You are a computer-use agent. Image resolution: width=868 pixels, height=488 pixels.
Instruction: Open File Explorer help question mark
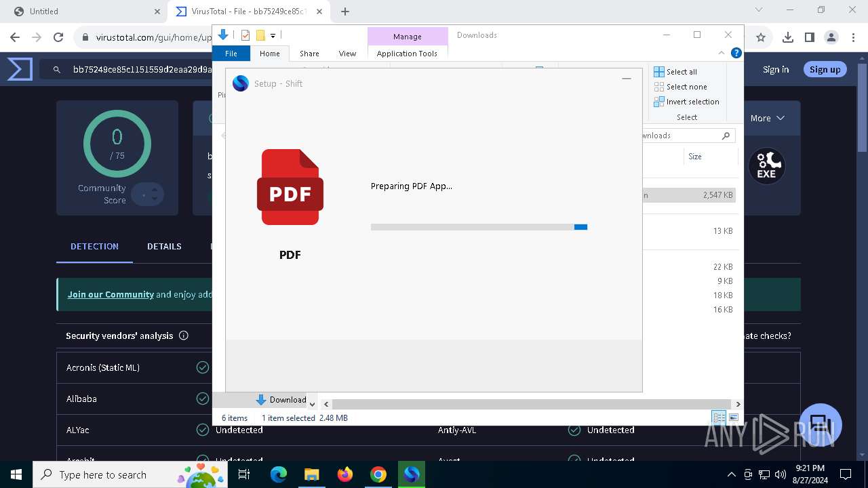[x=736, y=53]
